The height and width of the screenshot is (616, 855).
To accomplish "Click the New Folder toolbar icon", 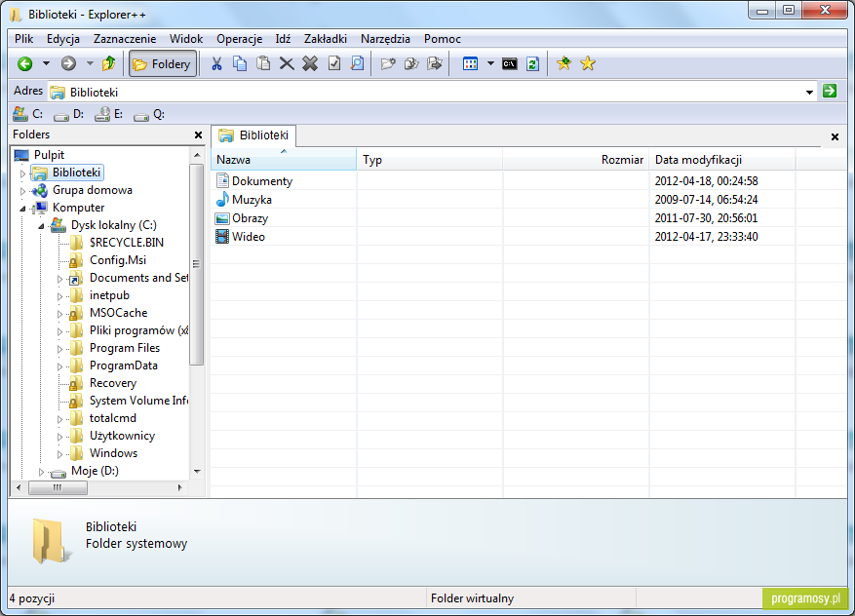I will click(x=388, y=63).
